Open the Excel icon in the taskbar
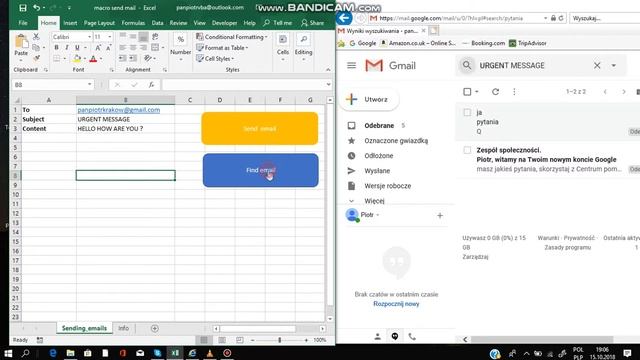 (x=175, y=353)
